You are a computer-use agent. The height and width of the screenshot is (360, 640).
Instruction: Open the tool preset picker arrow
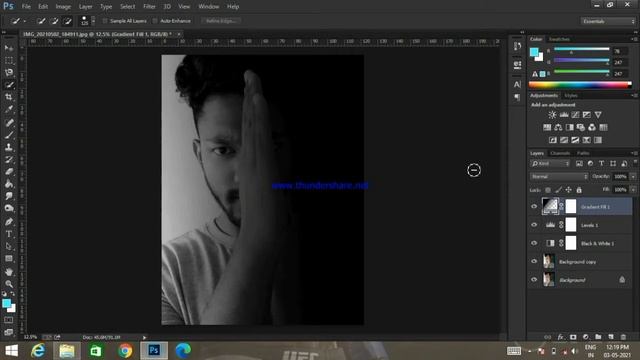[x=25, y=21]
